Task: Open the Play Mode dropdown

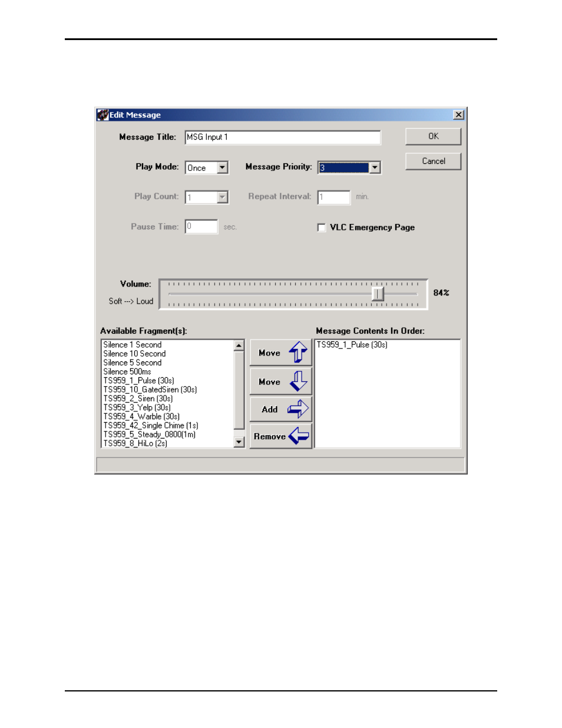Action: (222, 168)
